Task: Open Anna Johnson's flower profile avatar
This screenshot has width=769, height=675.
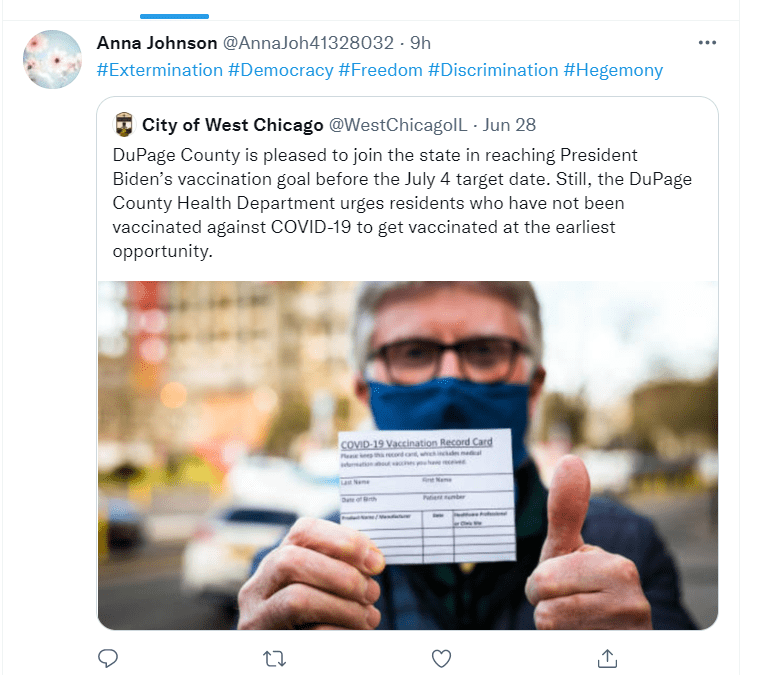Action: click(x=52, y=59)
